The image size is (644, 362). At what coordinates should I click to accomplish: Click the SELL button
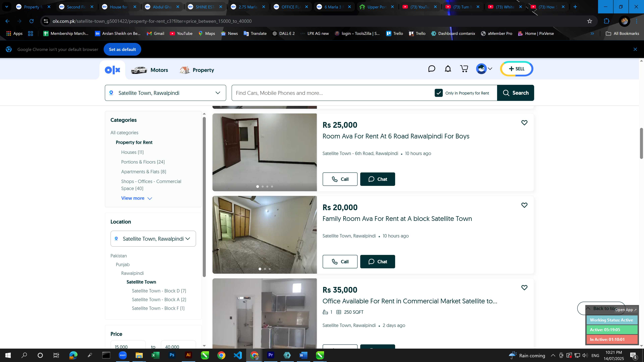tap(517, 69)
